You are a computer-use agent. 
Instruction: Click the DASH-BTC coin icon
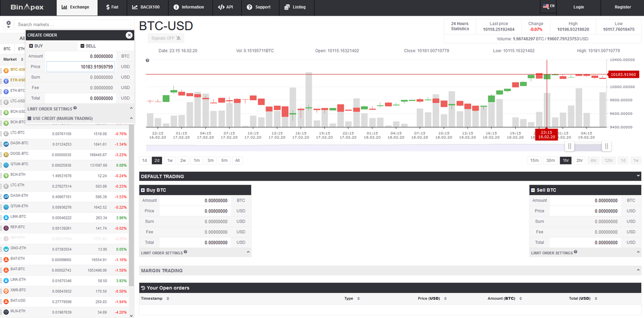[x=6, y=143]
